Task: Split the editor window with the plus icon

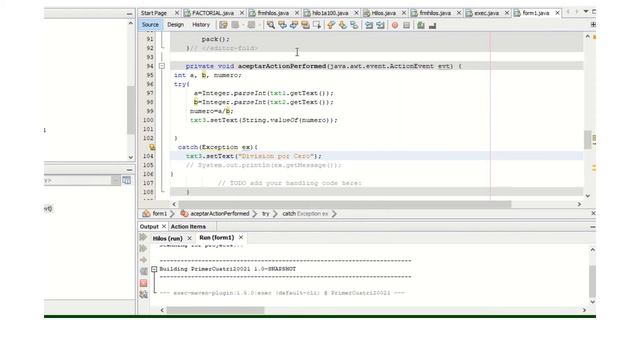Action: (x=593, y=25)
